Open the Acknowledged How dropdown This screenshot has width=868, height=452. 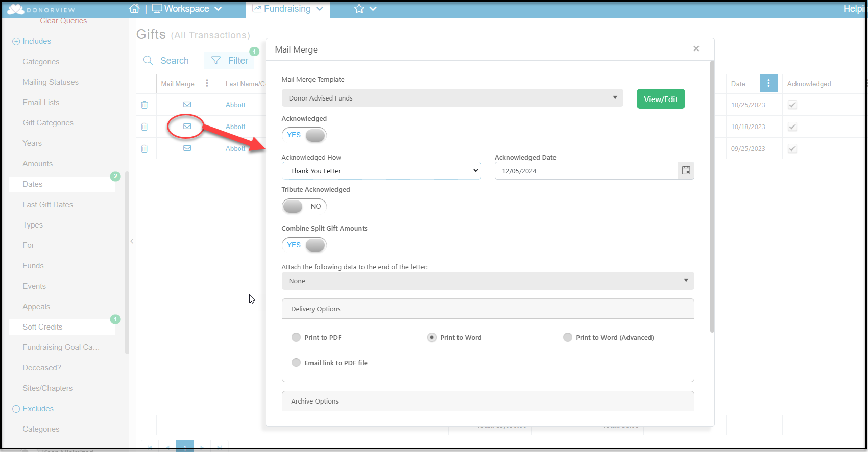pyautogui.click(x=381, y=171)
